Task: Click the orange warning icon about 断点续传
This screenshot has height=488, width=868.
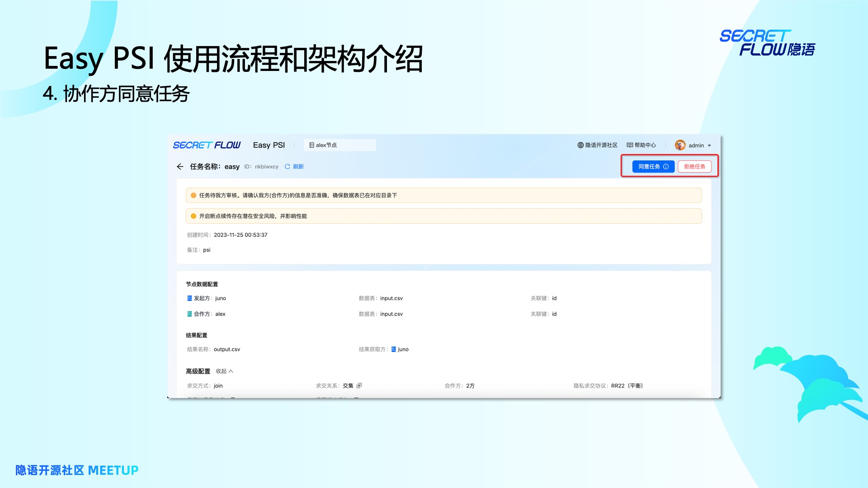Action: click(x=193, y=216)
